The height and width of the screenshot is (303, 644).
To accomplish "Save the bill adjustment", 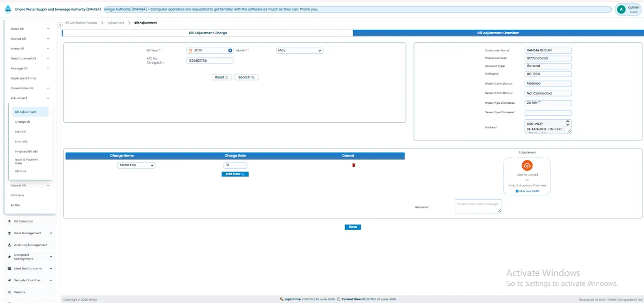I will tap(353, 227).
